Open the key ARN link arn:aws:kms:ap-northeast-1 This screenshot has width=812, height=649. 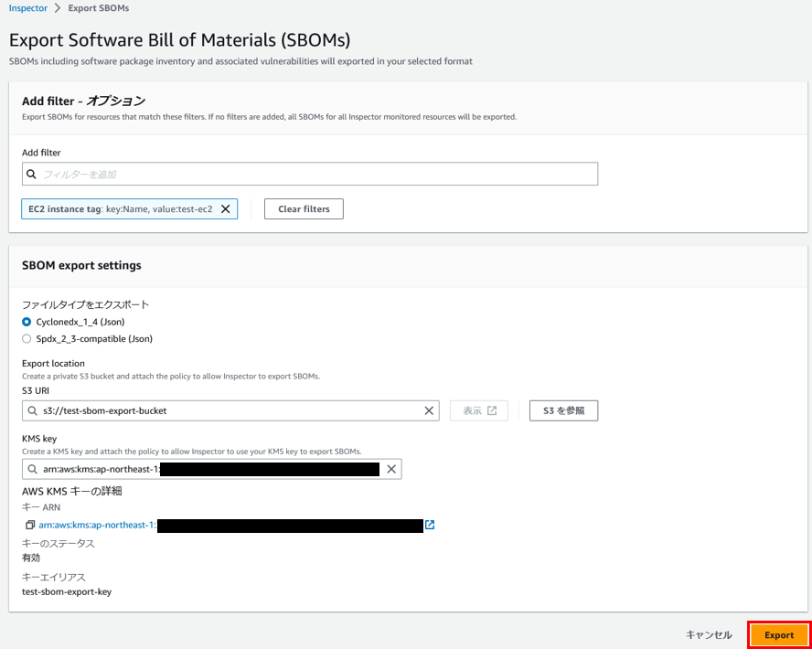[97, 526]
